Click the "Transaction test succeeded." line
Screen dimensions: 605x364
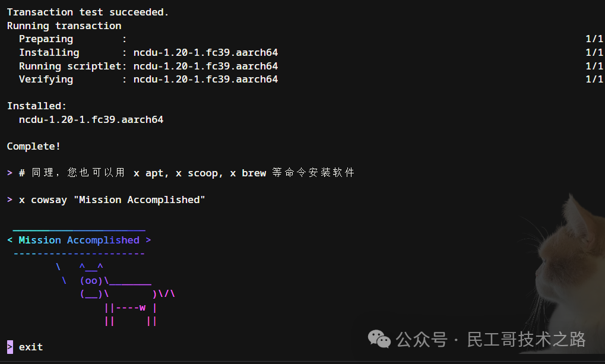coord(88,12)
